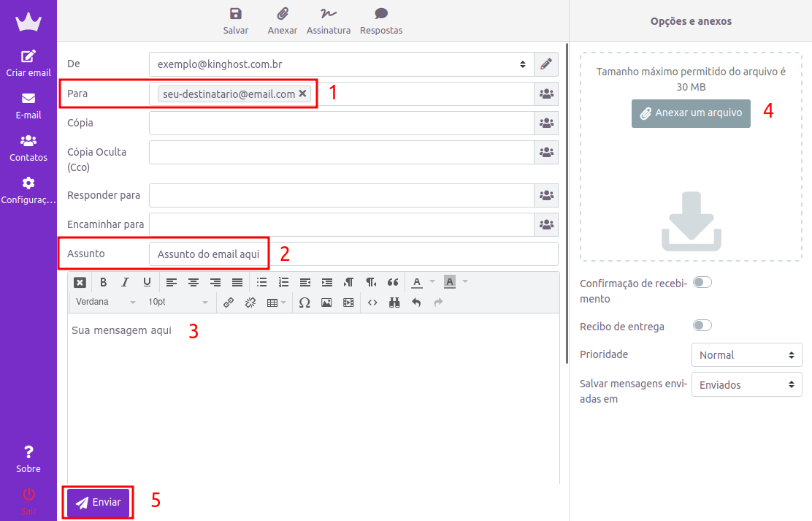The height and width of the screenshot is (521, 812).
Task: Open contacts picker next to Para field
Action: [546, 94]
